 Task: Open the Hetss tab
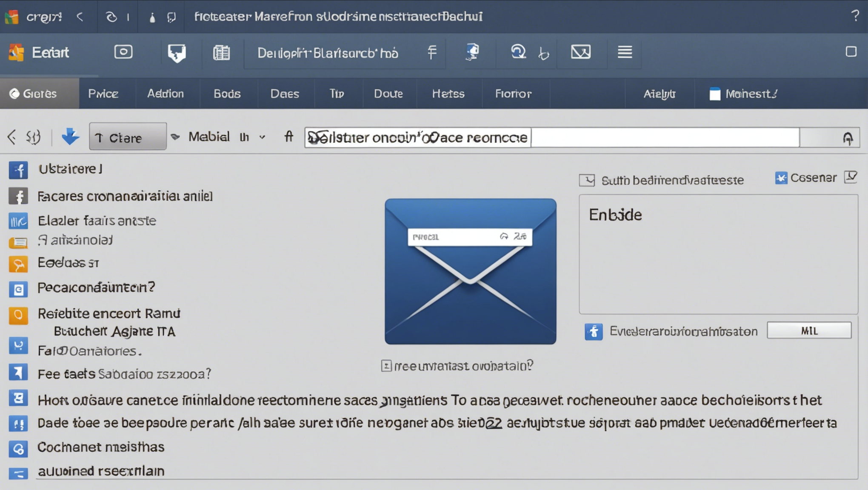(448, 94)
